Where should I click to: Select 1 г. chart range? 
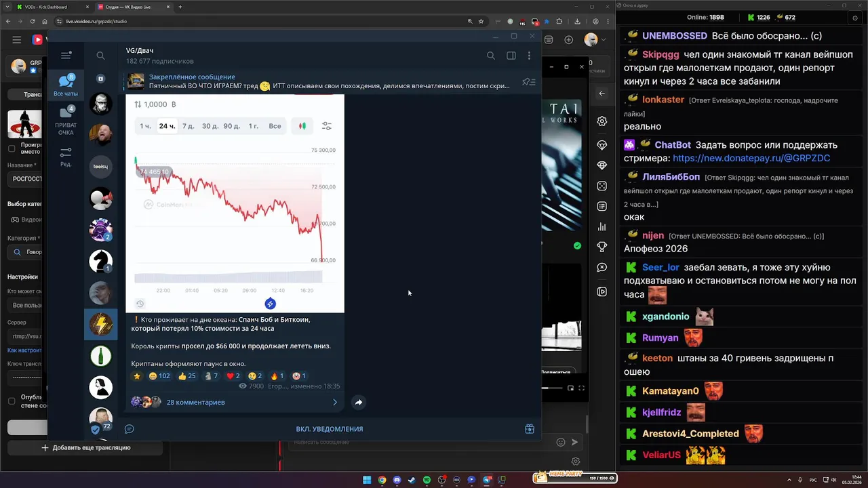coord(253,126)
